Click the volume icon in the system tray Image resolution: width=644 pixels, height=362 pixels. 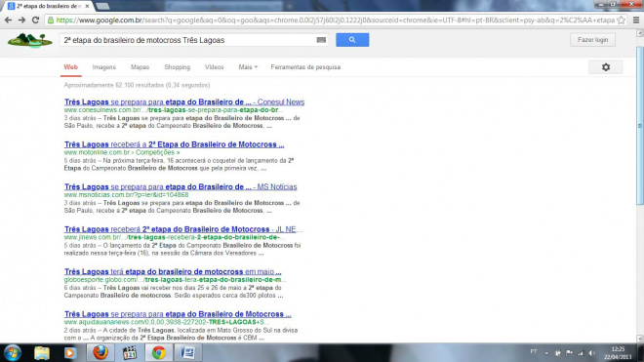(x=592, y=353)
